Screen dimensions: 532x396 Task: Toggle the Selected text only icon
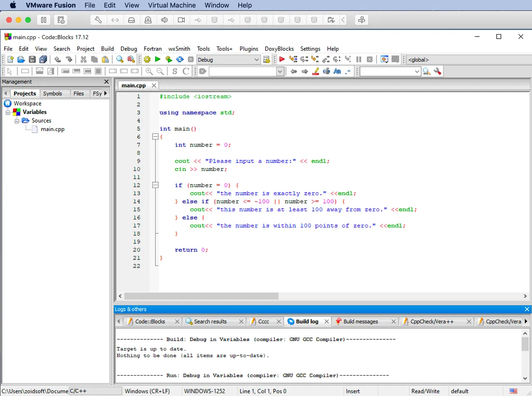326,71
